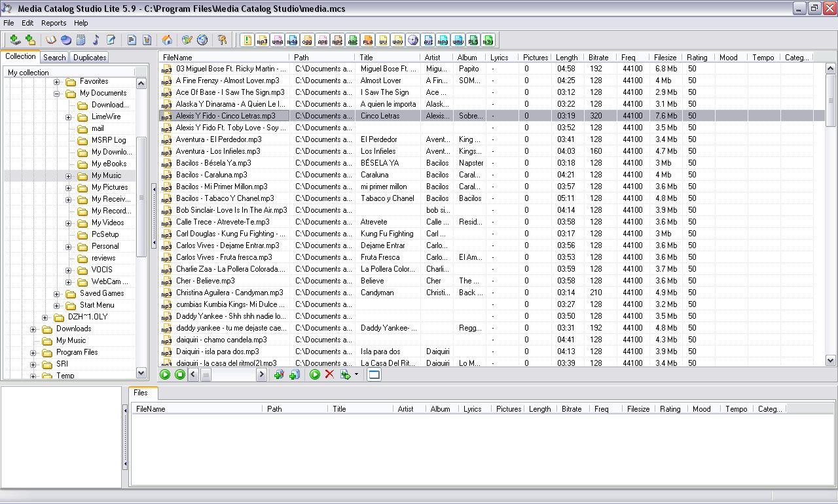Toggle the audio CD disc filter icon
This screenshot has width=838, height=504.
[412, 41]
